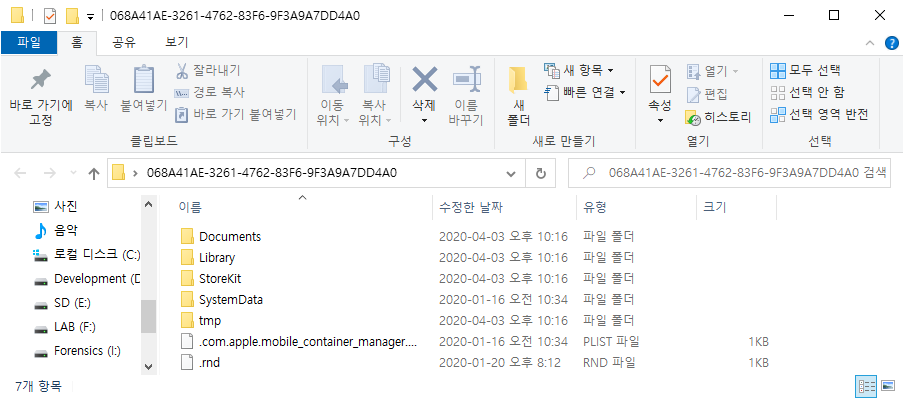Click Copy path (경로 복사)
The width and height of the screenshot is (904, 399).
pos(209,92)
